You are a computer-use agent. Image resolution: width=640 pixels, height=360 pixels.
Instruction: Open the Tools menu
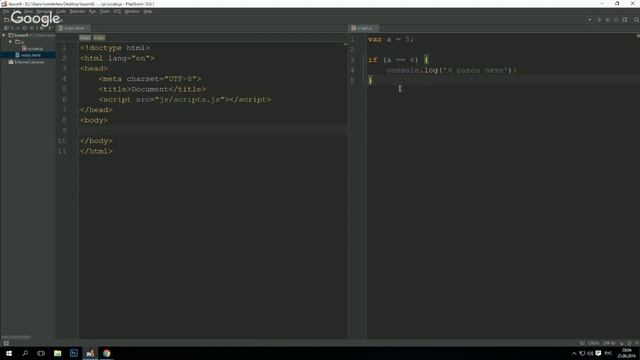[x=104, y=11]
